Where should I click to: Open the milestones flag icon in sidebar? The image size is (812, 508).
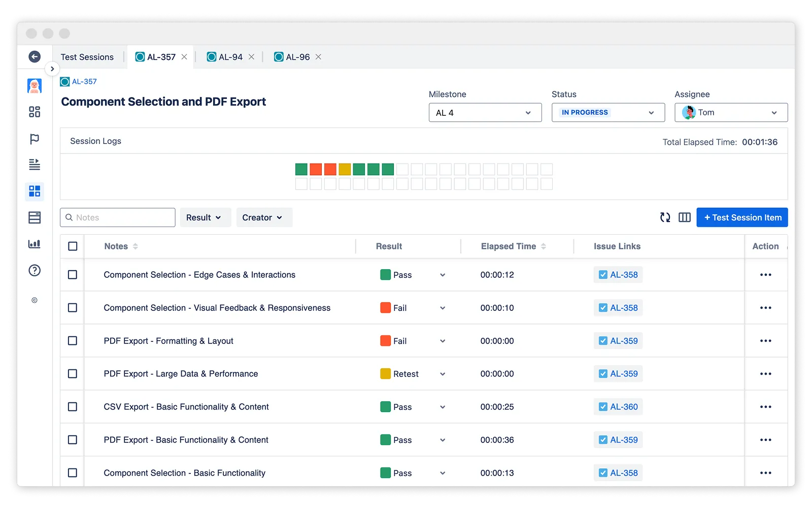point(35,139)
